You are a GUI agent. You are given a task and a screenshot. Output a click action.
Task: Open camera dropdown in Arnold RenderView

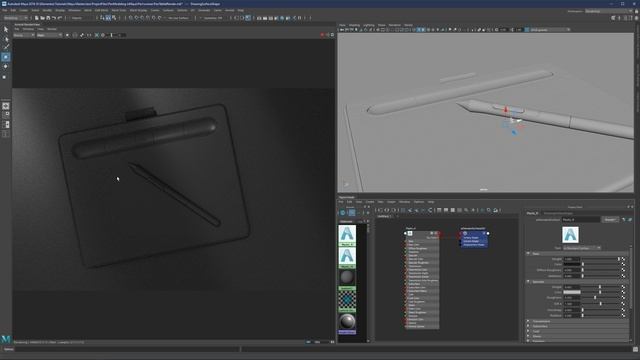click(x=49, y=35)
